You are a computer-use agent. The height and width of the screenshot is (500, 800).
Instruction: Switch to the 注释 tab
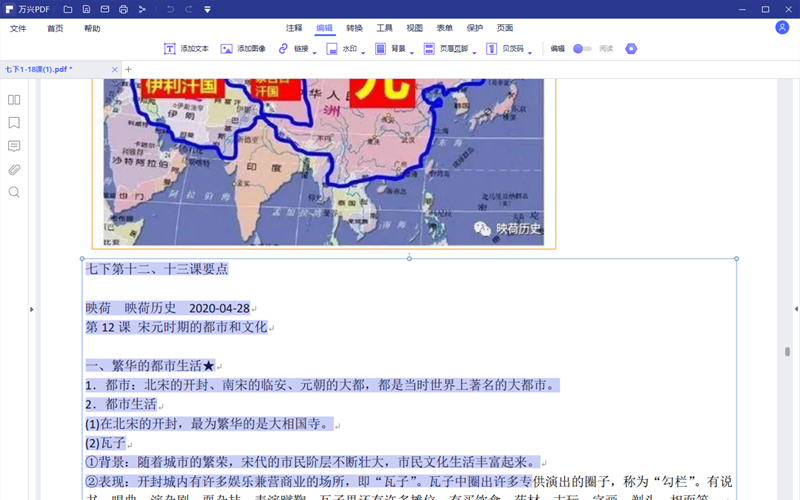294,28
